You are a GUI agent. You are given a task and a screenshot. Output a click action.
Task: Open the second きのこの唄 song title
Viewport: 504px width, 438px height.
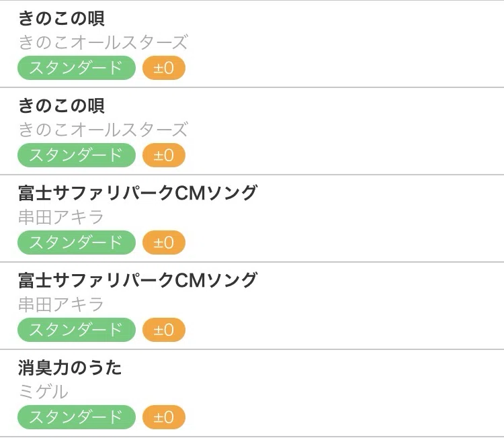pos(61,105)
